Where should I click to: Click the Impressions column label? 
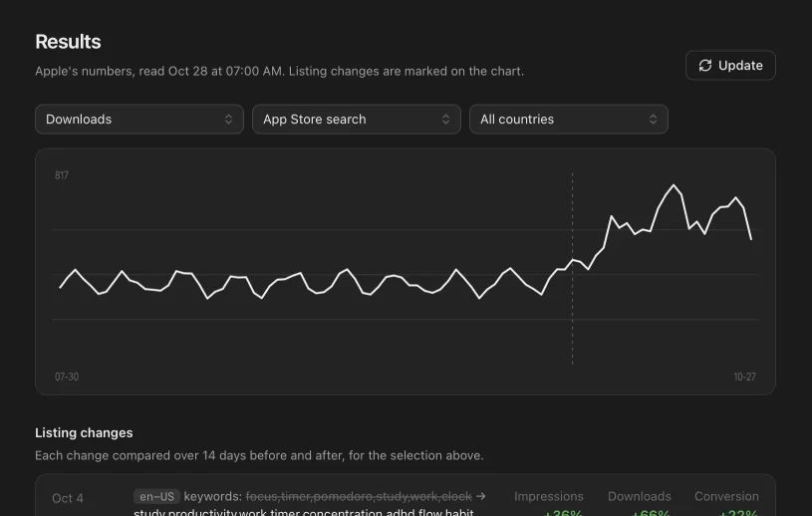[x=548, y=496]
